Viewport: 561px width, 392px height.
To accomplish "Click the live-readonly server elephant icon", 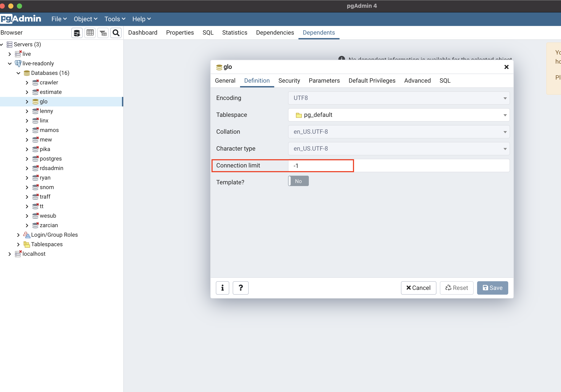I will (x=18, y=64).
